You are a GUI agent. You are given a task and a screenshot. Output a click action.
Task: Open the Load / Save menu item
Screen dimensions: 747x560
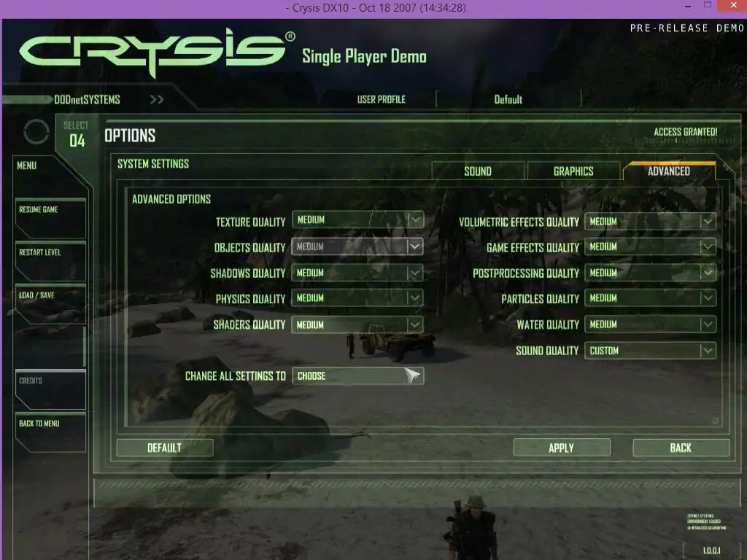50,304
